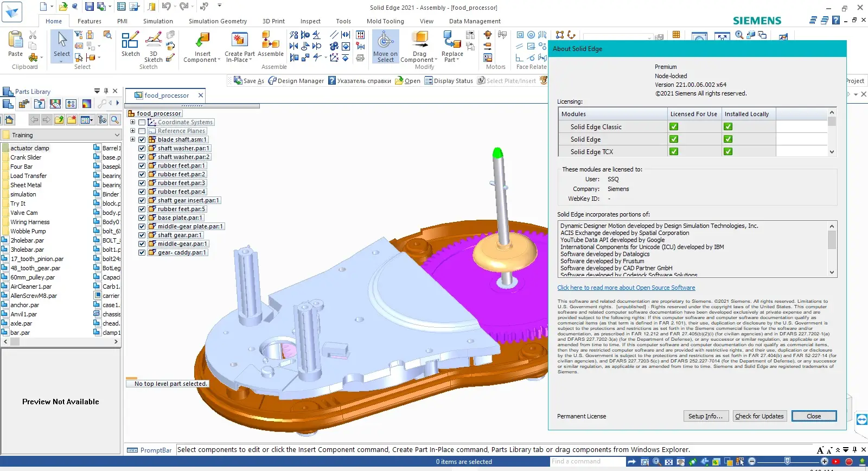
Task: Open the Simulation ribbon tab
Action: 158,21
